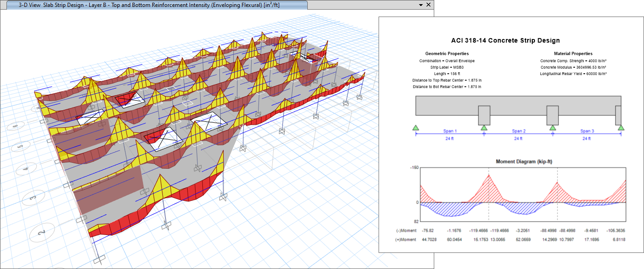The image size is (644, 269).
Task: Click grid bubble 3 in the 3-D view
Action: click(x=33, y=198)
